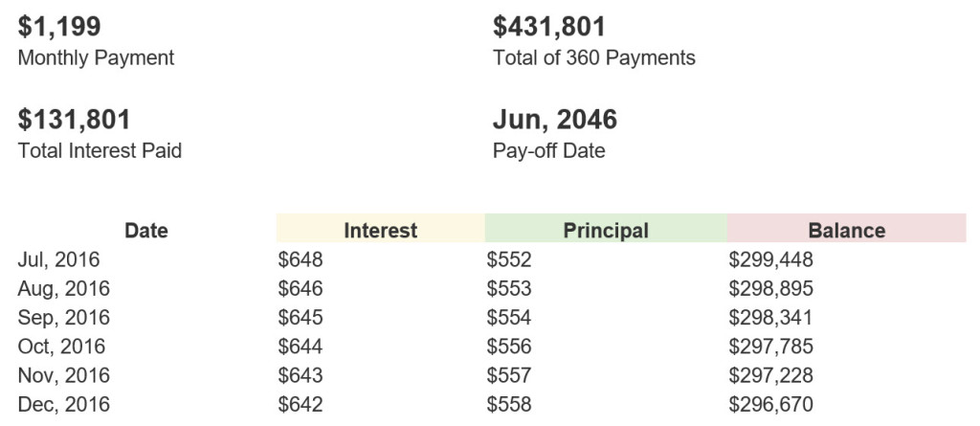Click the Interest column header
This screenshot has width=980, height=426.
click(x=380, y=229)
